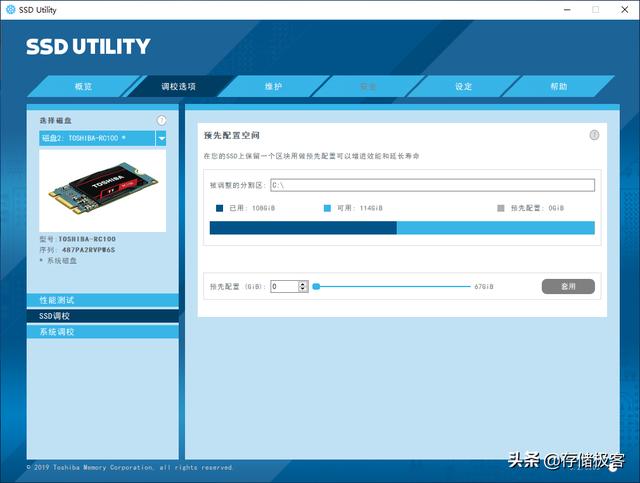The height and width of the screenshot is (483, 640).
Task: Click the light blue 可用 legend swatch
Action: pos(327,208)
